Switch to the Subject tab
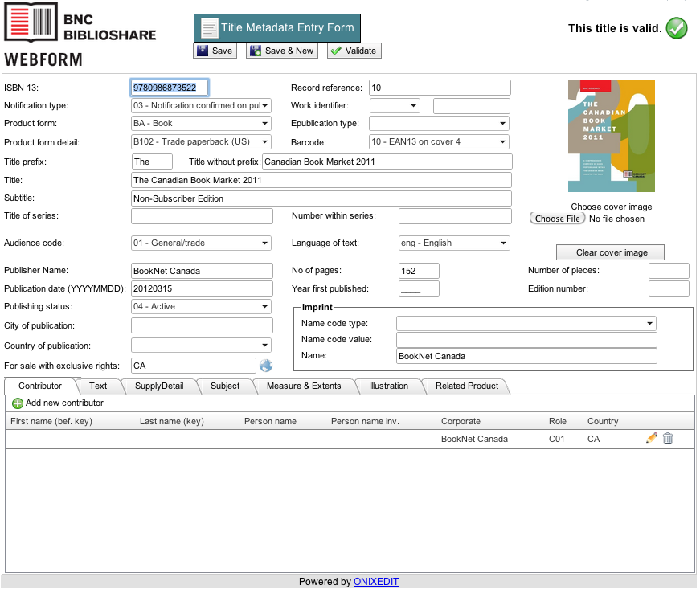The height and width of the screenshot is (593, 700). [225, 386]
